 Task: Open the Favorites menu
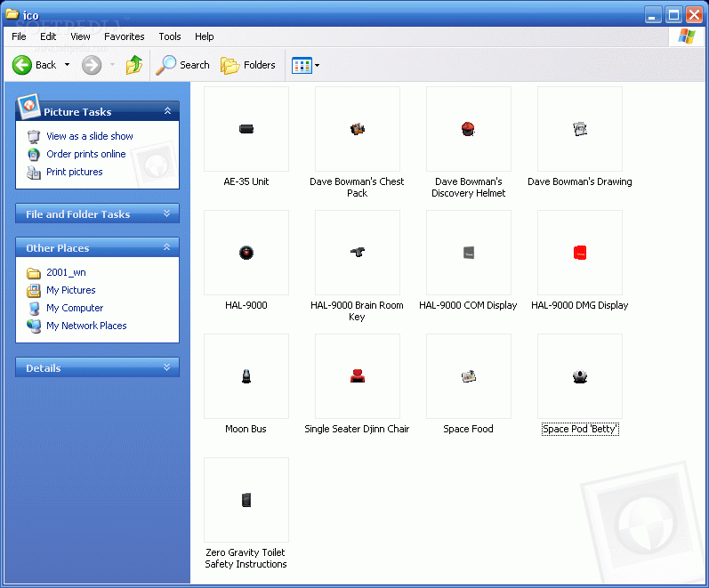(125, 36)
